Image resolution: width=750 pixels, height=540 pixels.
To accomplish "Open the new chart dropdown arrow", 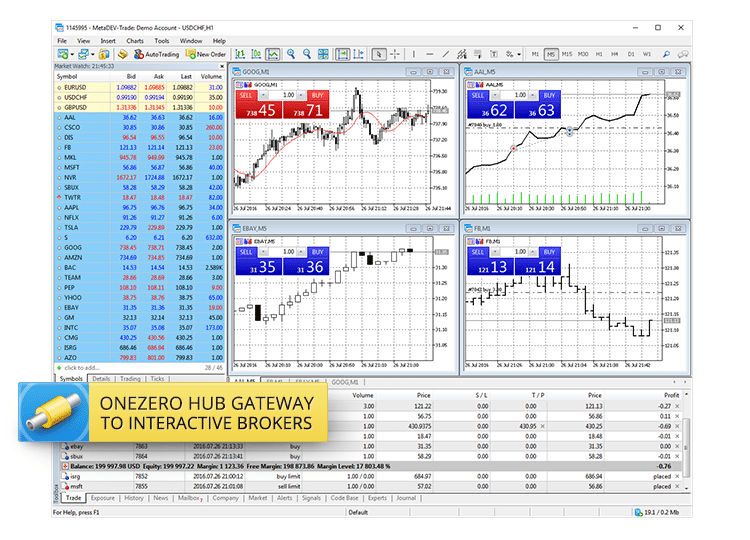I will tap(72, 54).
